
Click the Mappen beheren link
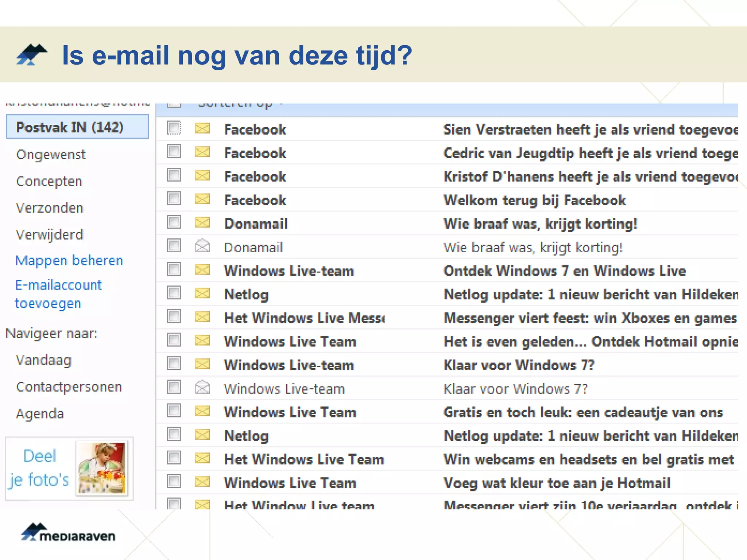pyautogui.click(x=69, y=261)
